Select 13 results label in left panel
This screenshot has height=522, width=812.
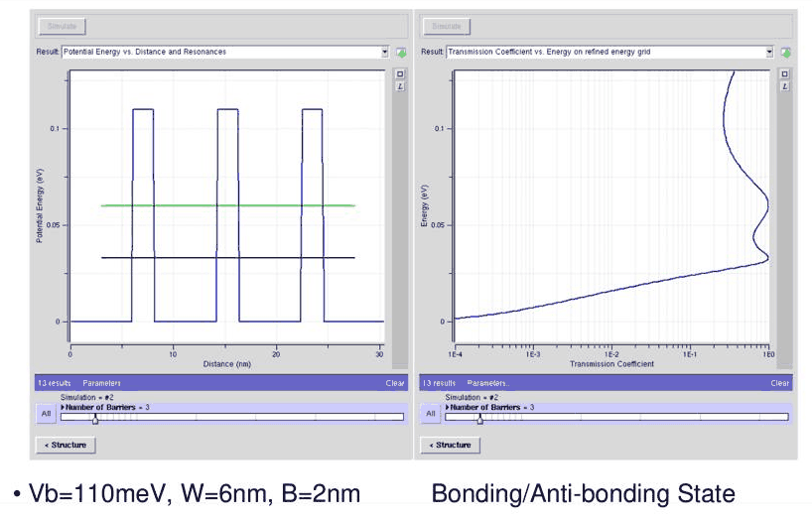54,383
